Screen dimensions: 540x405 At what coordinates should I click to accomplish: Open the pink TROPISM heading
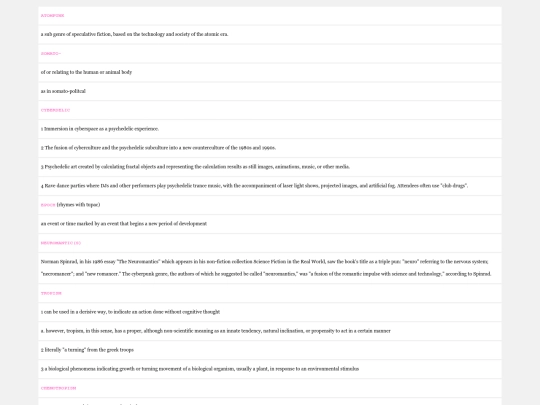tap(51, 293)
